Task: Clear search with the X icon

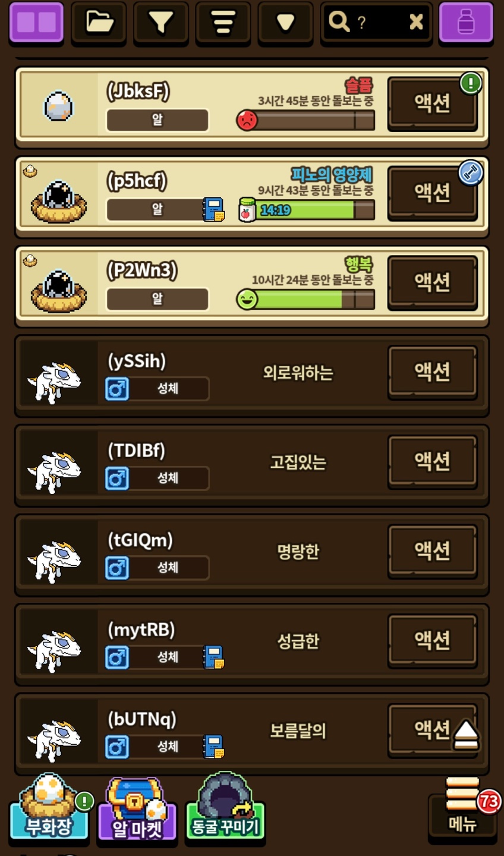Action: pyautogui.click(x=416, y=23)
